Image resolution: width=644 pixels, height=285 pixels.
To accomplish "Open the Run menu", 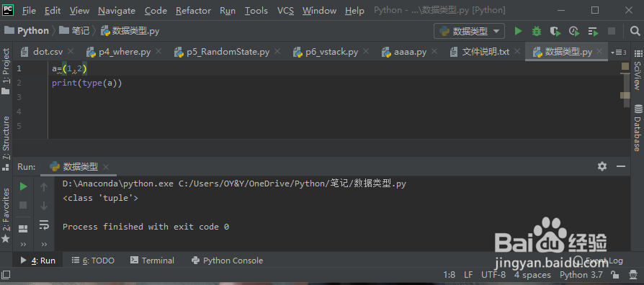I will [x=228, y=11].
